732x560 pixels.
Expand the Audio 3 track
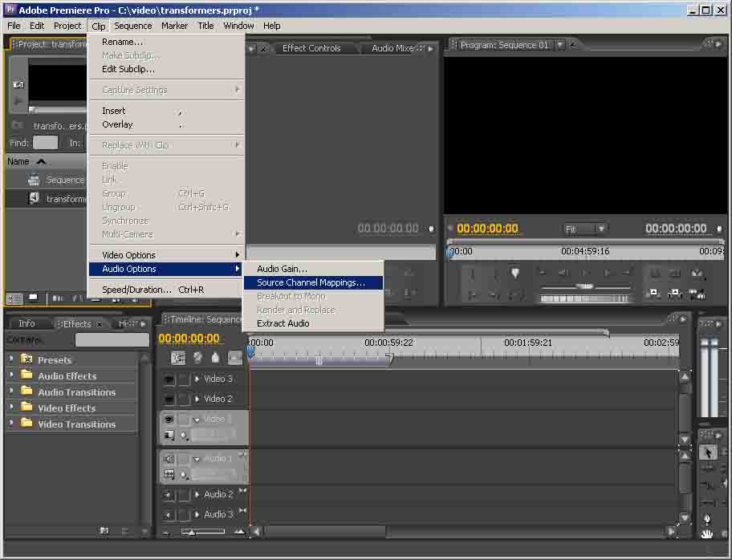(x=197, y=514)
